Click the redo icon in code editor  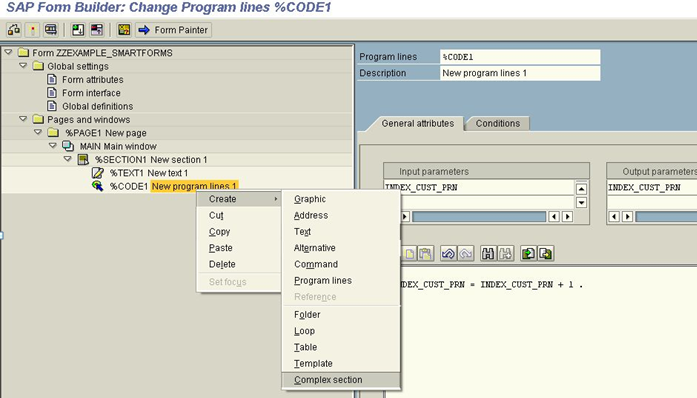pyautogui.click(x=465, y=253)
